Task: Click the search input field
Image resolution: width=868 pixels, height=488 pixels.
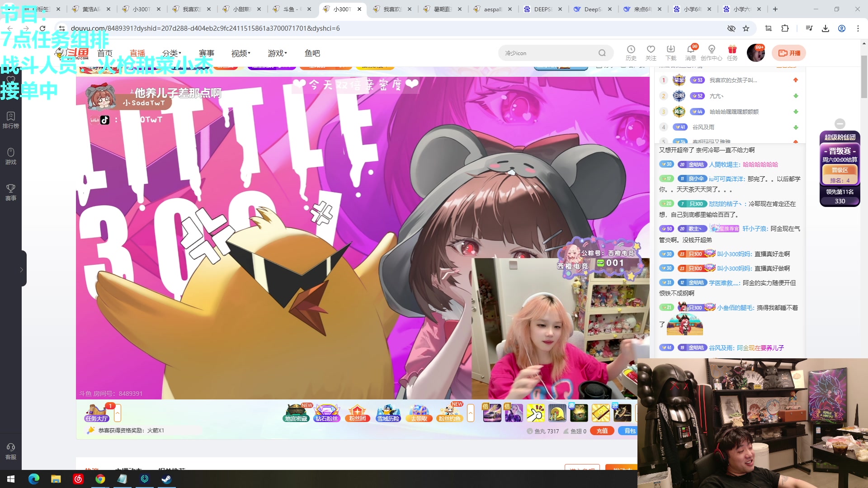Action: point(549,53)
